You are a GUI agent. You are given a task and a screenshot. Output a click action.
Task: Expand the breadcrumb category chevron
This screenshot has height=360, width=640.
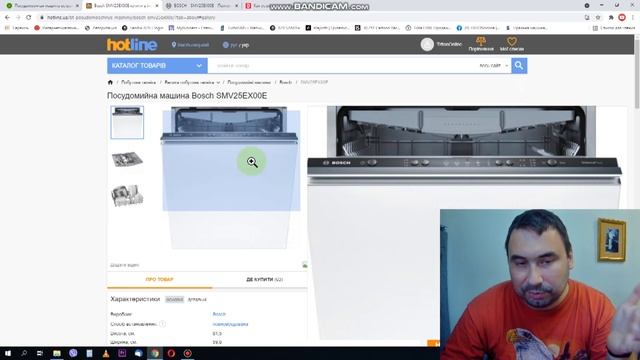pyautogui.click(x=218, y=82)
